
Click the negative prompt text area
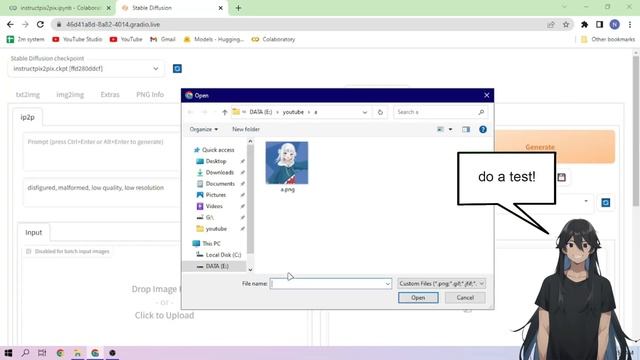point(102,192)
